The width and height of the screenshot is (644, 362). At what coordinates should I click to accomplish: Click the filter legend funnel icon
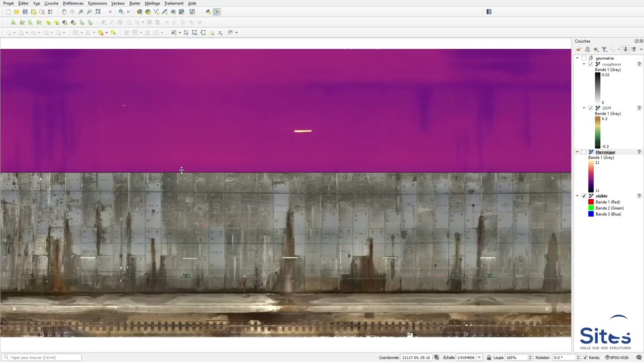(604, 49)
